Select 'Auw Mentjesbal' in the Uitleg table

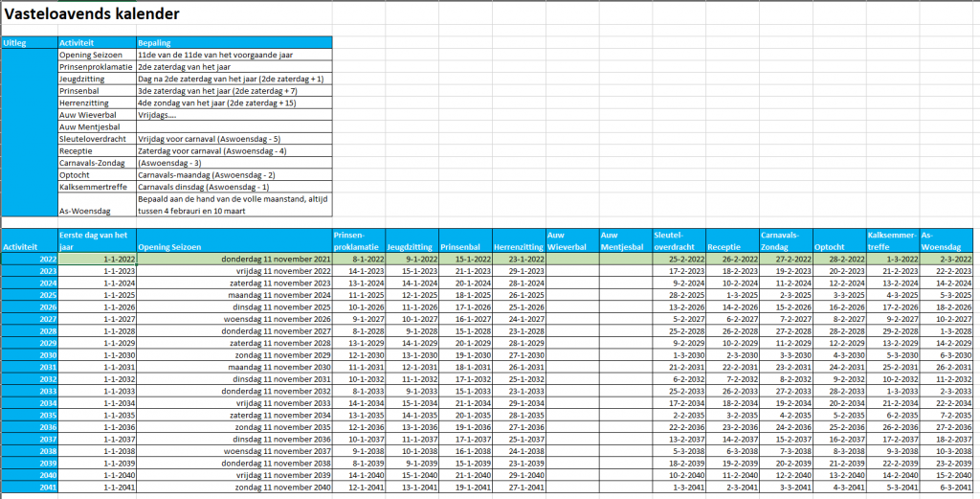[97, 127]
